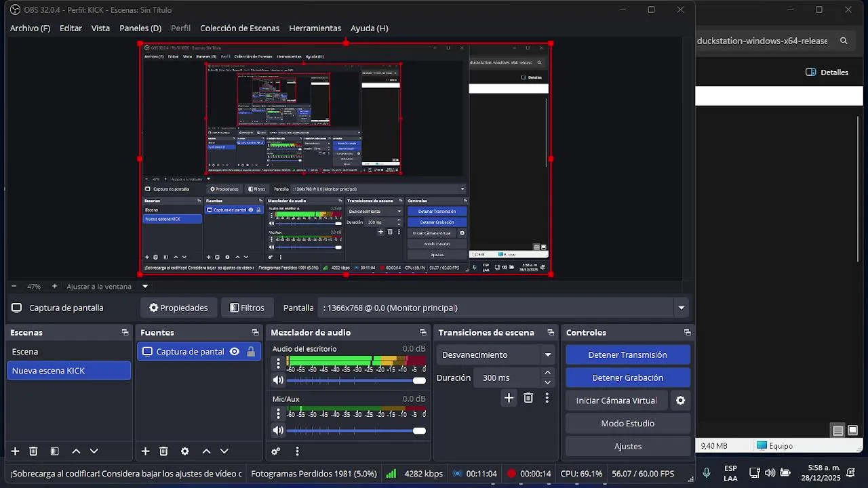Click the microphone icon in system tray
868x488 pixels.
pyautogui.click(x=707, y=472)
